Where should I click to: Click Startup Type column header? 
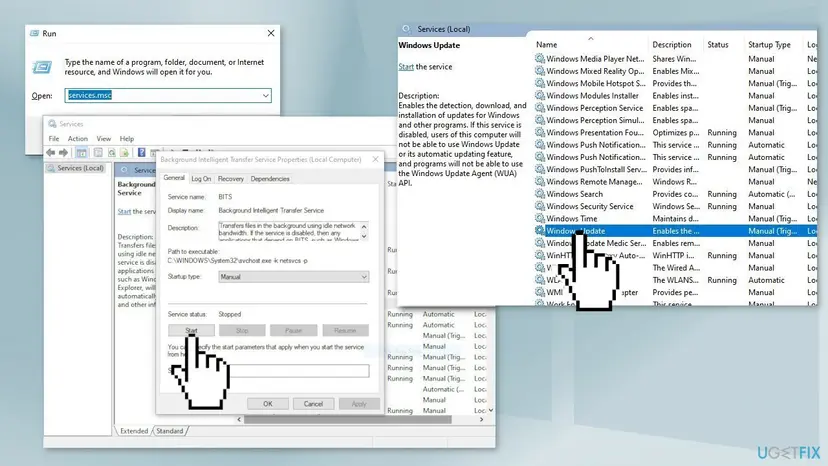[x=769, y=45]
